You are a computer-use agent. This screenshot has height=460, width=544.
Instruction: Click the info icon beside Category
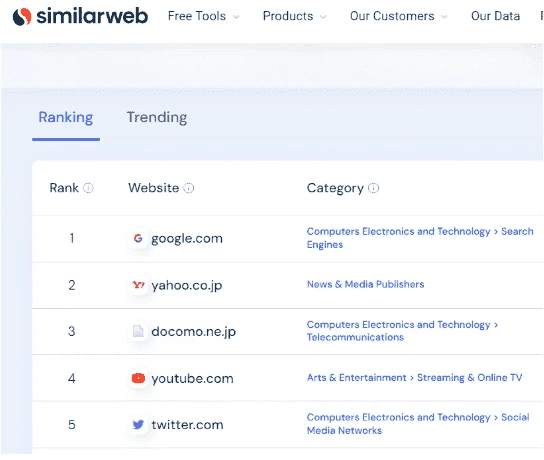click(x=373, y=188)
